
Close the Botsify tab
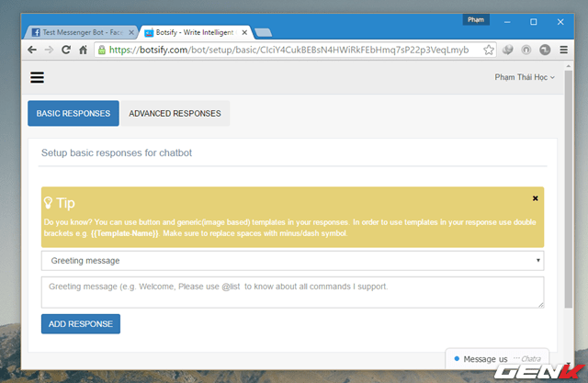point(244,32)
